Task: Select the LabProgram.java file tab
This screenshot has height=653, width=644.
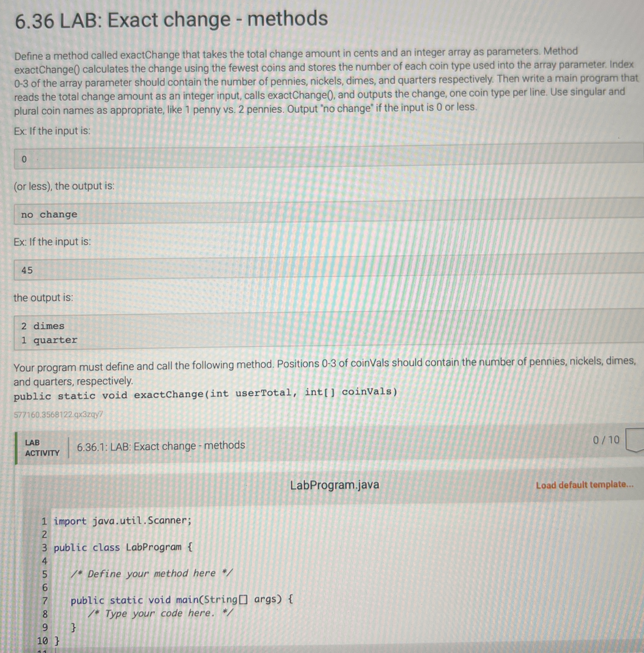Action: [x=335, y=485]
